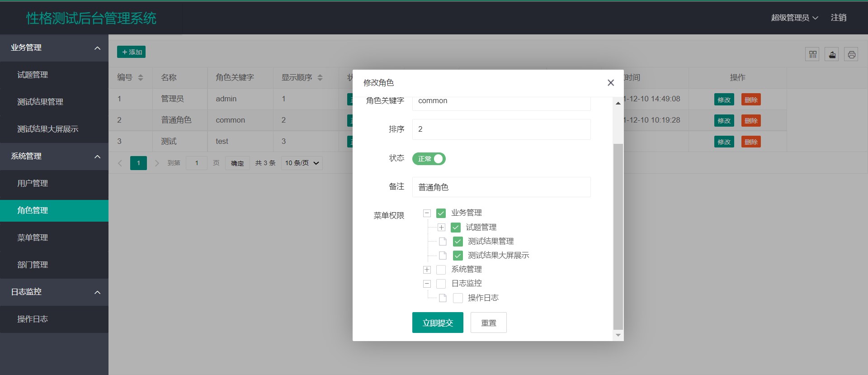Viewport: 868px width, 375px height.
Task: Open 操作日志 in the sidebar
Action: pyautogui.click(x=54, y=319)
